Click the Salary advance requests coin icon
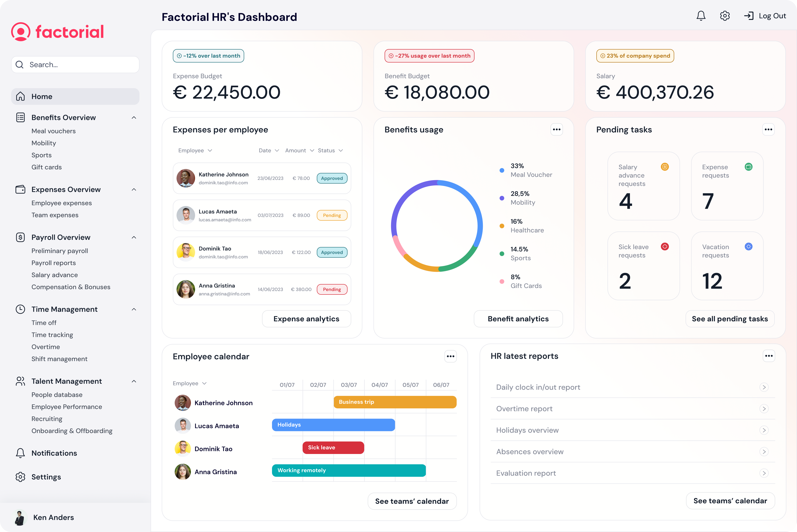Image resolution: width=797 pixels, height=532 pixels. pyautogui.click(x=664, y=167)
